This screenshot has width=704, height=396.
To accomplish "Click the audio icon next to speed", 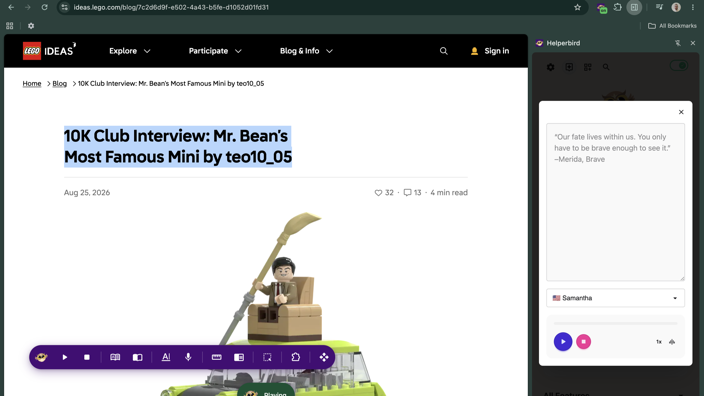I will click(x=672, y=342).
